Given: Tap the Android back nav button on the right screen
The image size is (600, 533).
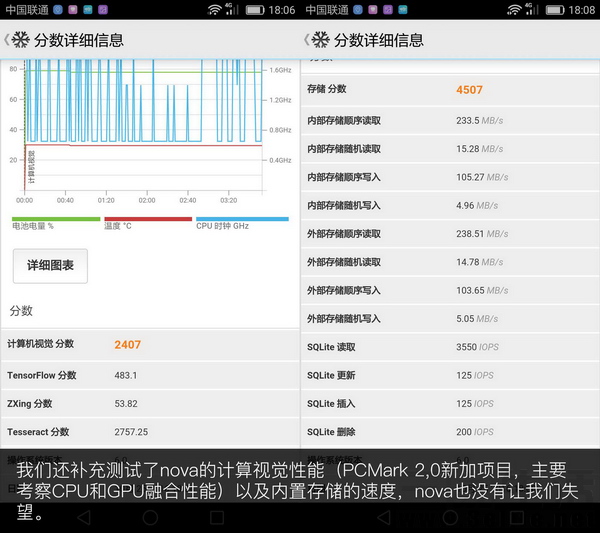Looking at the screenshot, I should (384, 517).
